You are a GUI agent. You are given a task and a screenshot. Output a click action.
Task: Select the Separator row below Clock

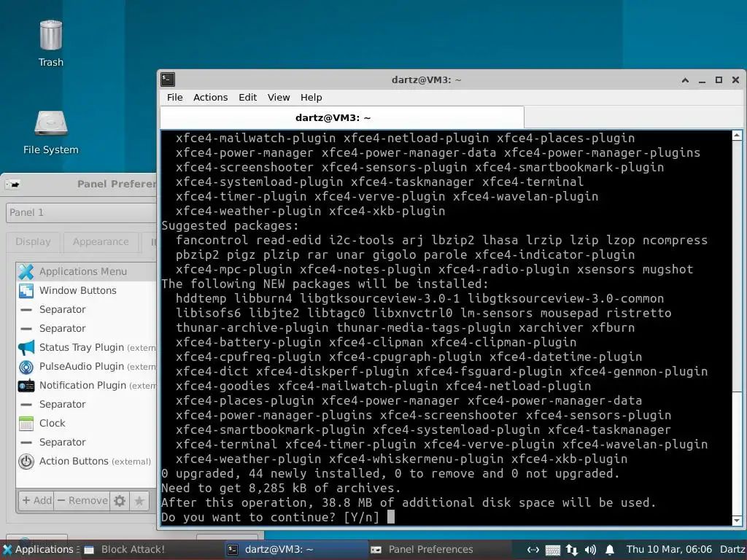87,443
